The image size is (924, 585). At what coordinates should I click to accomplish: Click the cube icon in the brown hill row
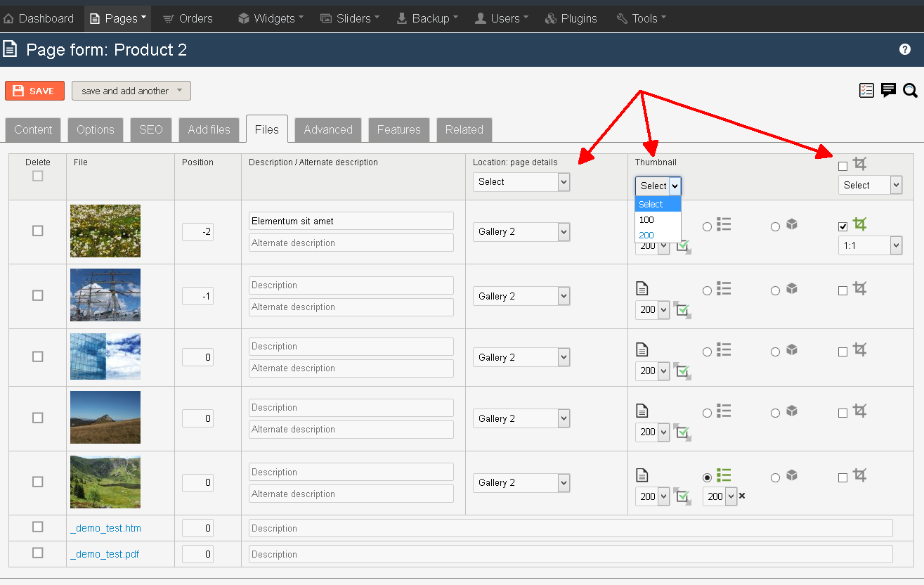coord(792,411)
